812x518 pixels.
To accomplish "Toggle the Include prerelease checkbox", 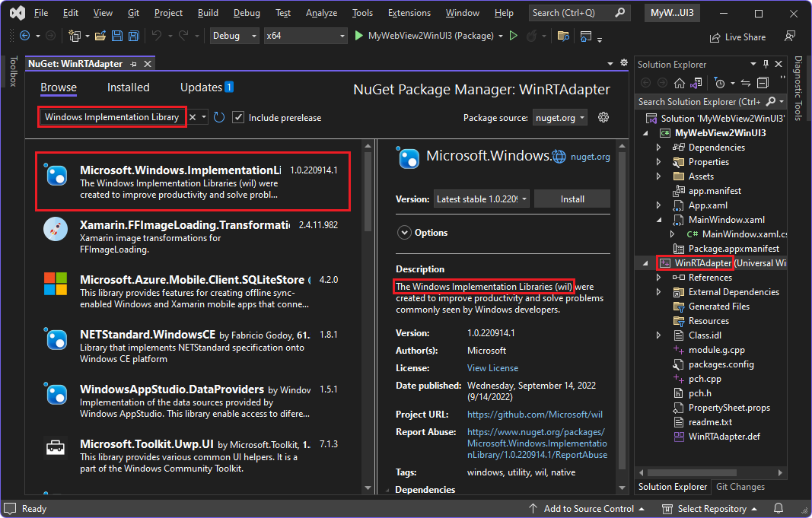I will (238, 117).
